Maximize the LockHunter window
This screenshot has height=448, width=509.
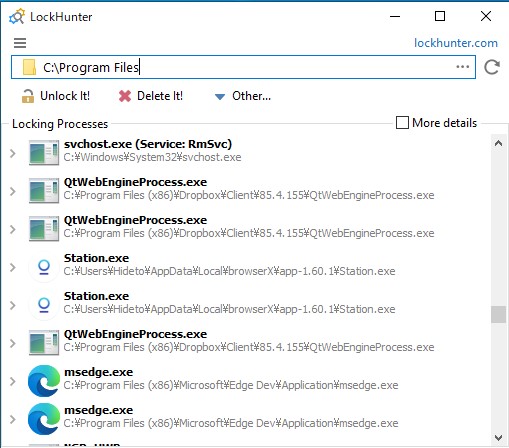[x=440, y=16]
